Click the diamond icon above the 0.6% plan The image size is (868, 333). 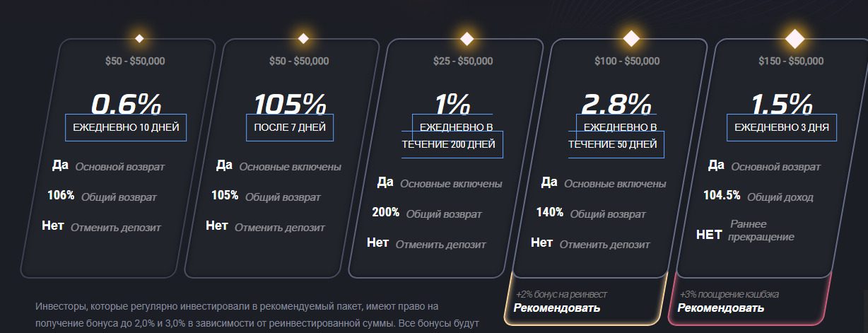139,37
